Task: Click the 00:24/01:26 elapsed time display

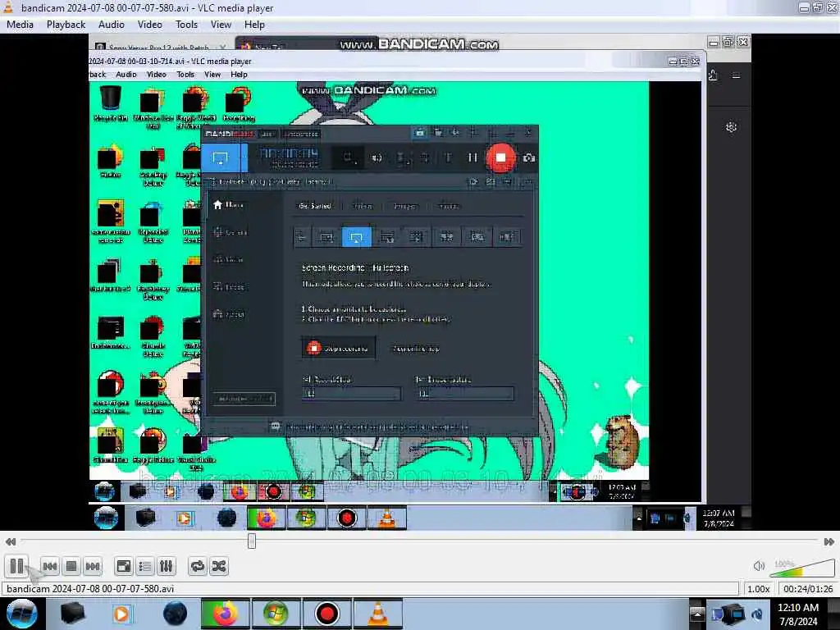Action: 808,589
